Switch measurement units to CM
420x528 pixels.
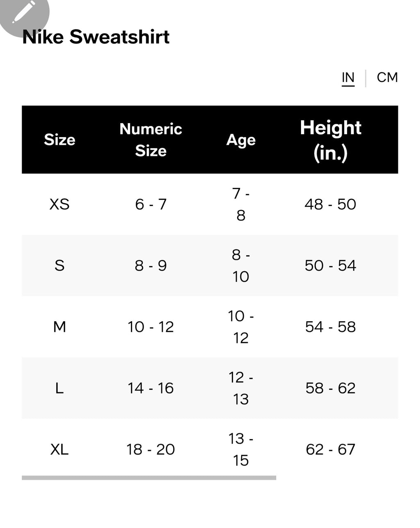(x=387, y=78)
